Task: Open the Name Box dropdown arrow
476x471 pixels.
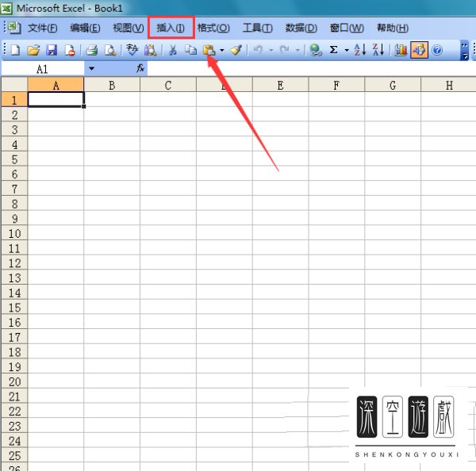Action: pyautogui.click(x=91, y=69)
